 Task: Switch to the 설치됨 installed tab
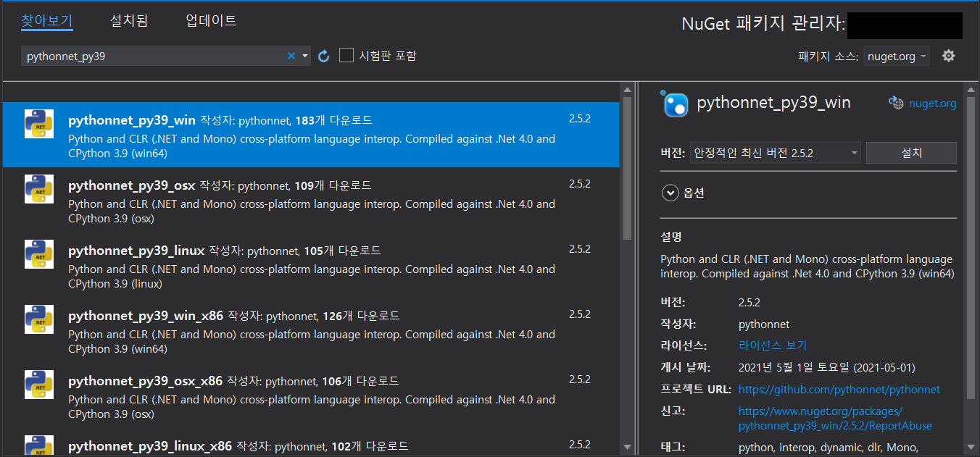(x=129, y=20)
